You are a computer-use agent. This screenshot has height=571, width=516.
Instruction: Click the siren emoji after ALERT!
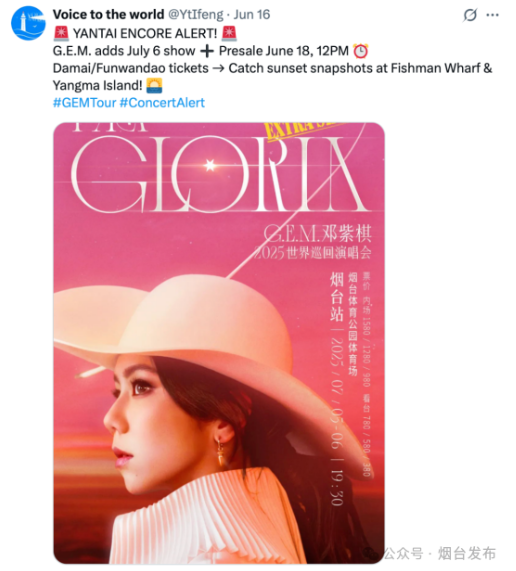[x=229, y=33]
